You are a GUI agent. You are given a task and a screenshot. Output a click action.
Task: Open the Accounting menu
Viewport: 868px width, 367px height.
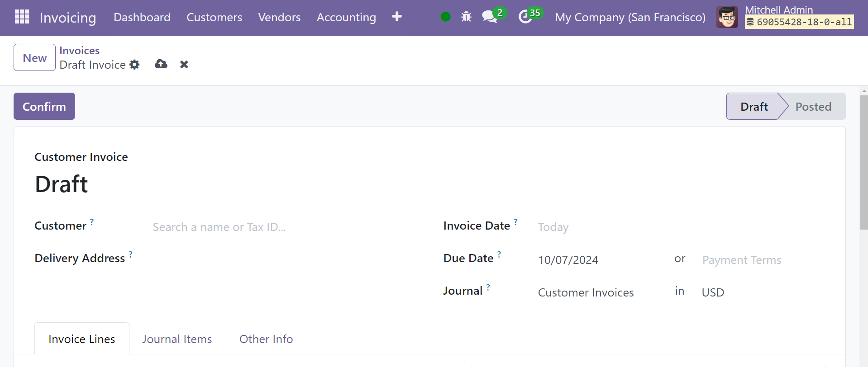[x=346, y=17]
